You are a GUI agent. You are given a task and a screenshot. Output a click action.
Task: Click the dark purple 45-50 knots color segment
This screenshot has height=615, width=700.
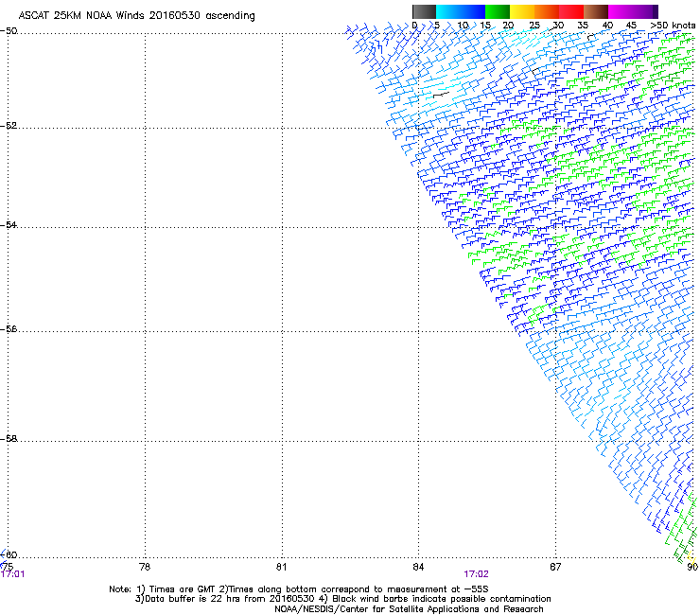tap(645, 11)
